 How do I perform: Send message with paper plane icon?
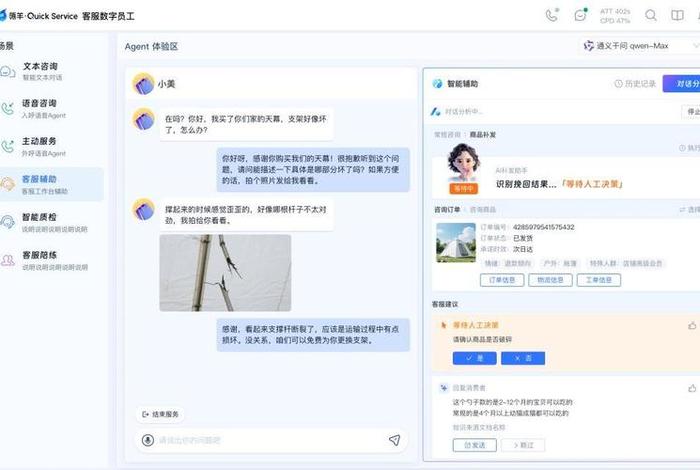click(x=394, y=440)
